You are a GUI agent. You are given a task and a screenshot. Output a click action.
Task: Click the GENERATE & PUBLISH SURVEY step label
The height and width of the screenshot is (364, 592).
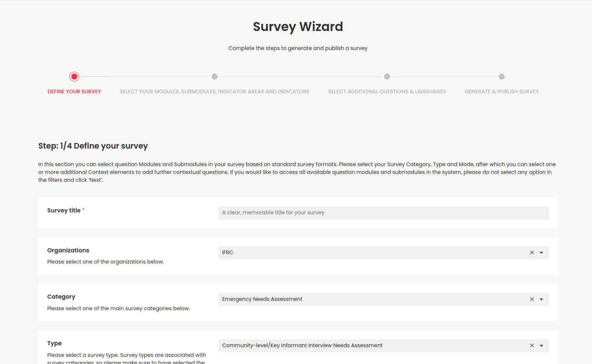501,91
